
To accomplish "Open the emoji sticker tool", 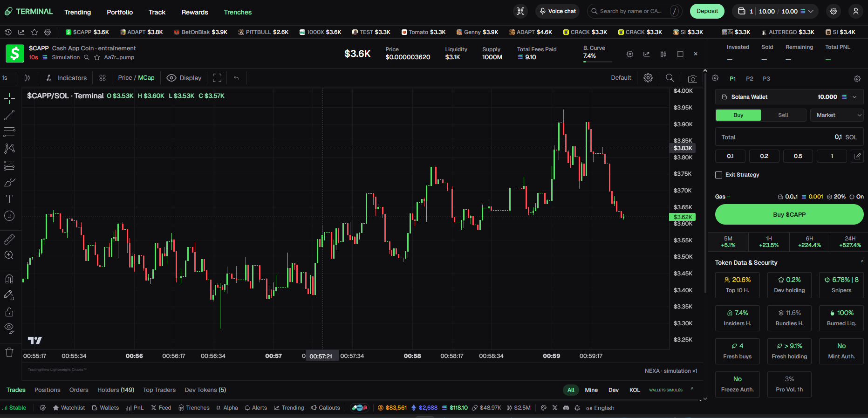I will coord(9,216).
